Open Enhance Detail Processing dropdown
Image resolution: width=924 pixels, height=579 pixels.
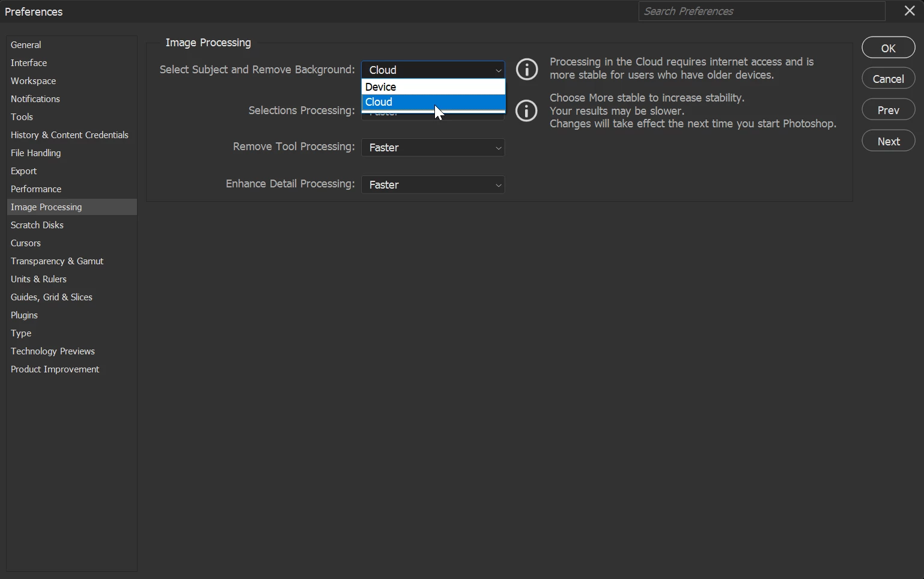click(x=433, y=185)
